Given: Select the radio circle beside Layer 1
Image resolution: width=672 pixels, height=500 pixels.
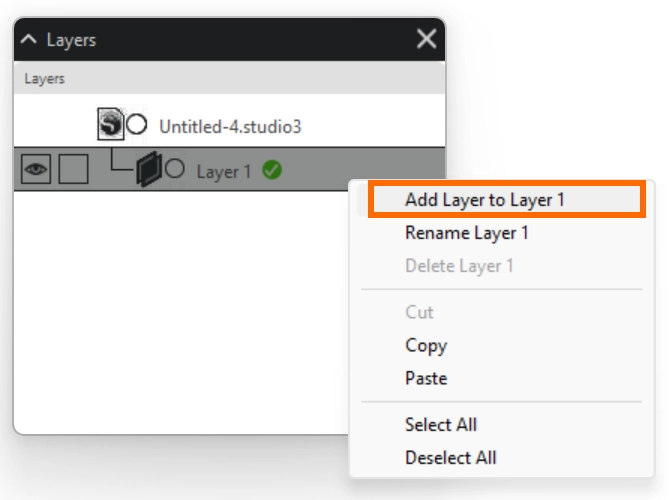Looking at the screenshot, I should tap(175, 169).
